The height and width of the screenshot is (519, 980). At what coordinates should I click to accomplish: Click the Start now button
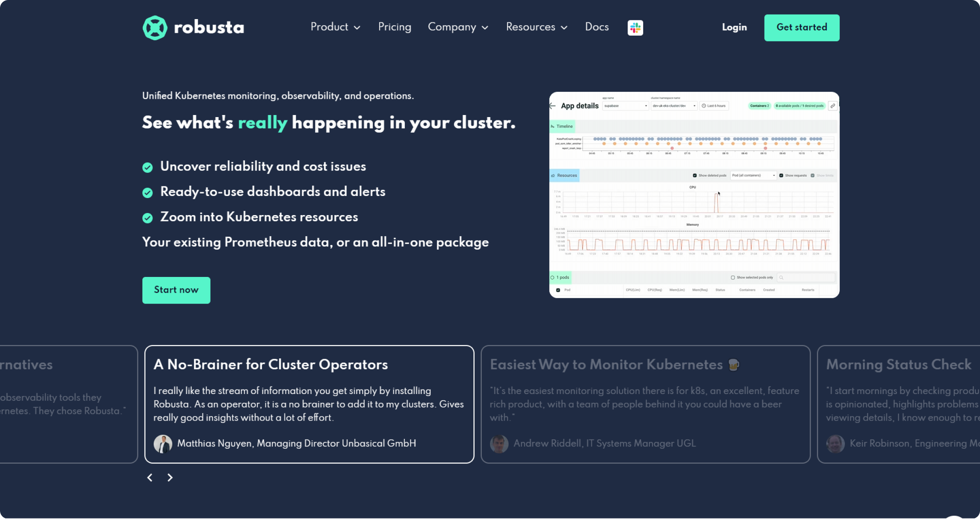pos(176,290)
